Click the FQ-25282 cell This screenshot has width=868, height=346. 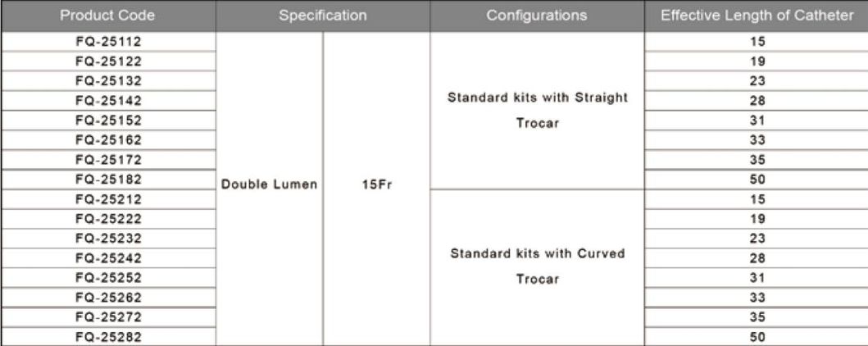tap(107, 336)
